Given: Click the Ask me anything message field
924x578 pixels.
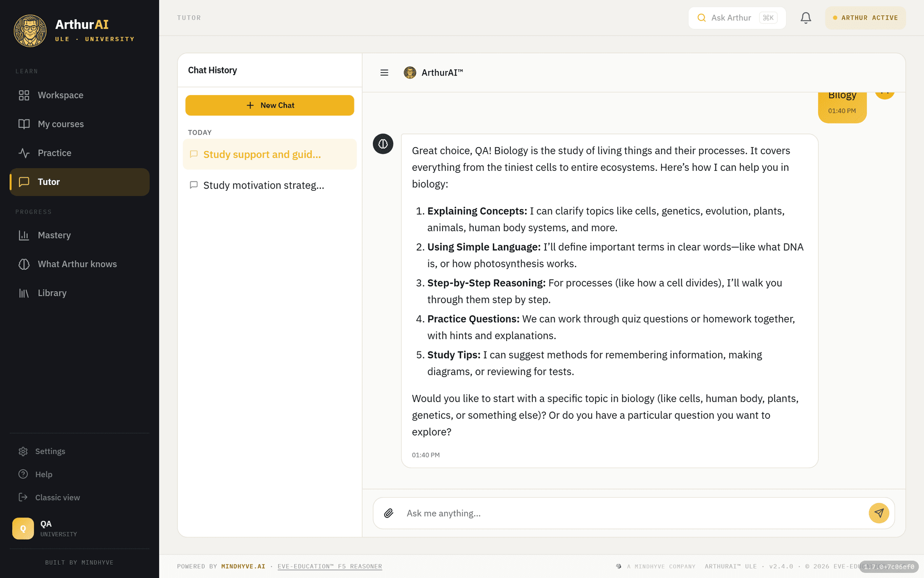Looking at the screenshot, I should coord(633,513).
